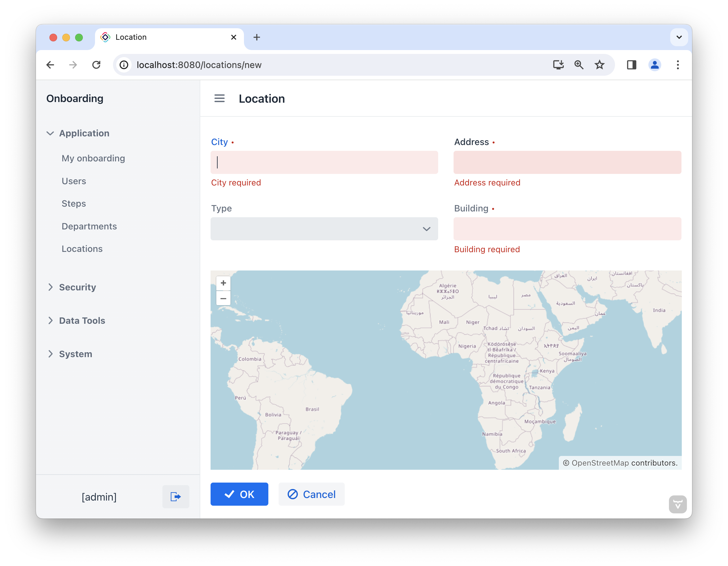Click the logout icon beside admin
The height and width of the screenshot is (566, 728).
(x=176, y=497)
